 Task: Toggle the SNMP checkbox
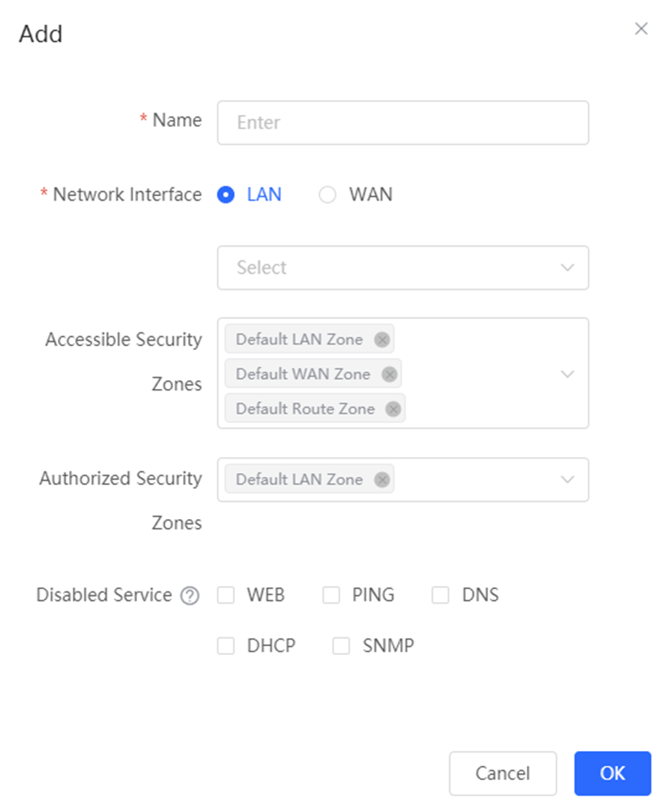341,646
